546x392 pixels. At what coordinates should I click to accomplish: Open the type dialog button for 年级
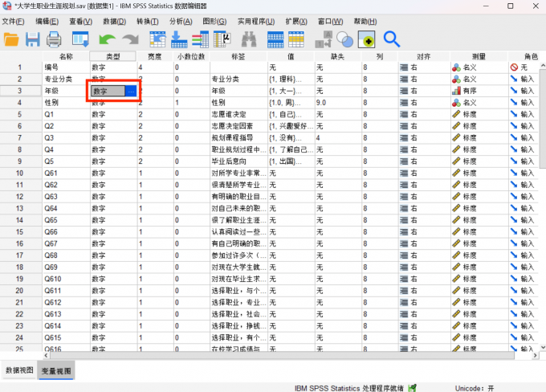(x=131, y=92)
